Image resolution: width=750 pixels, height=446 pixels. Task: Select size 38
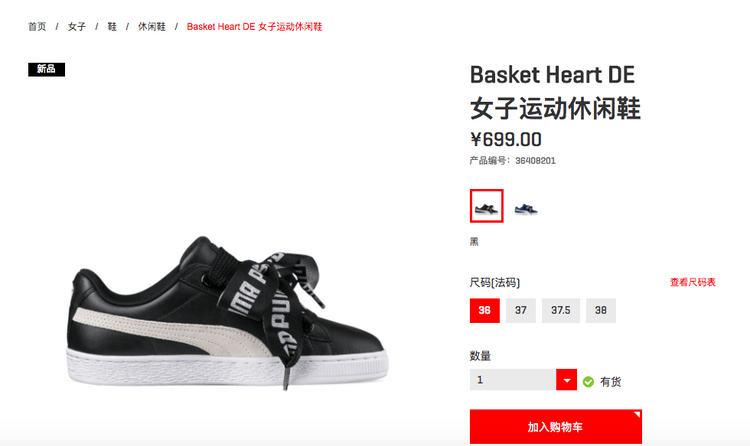tap(601, 311)
